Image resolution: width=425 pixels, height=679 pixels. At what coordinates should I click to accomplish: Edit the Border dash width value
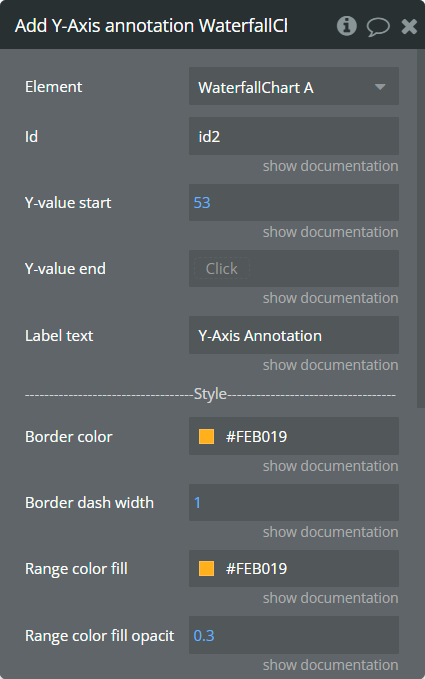click(x=294, y=502)
